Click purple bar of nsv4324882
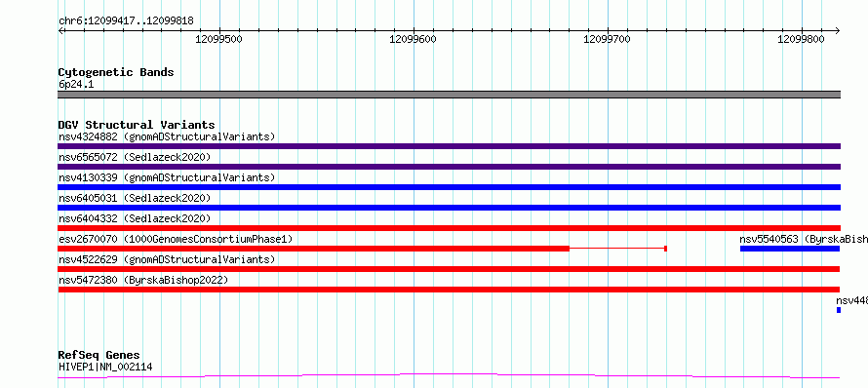The height and width of the screenshot is (388, 868). [x=449, y=146]
